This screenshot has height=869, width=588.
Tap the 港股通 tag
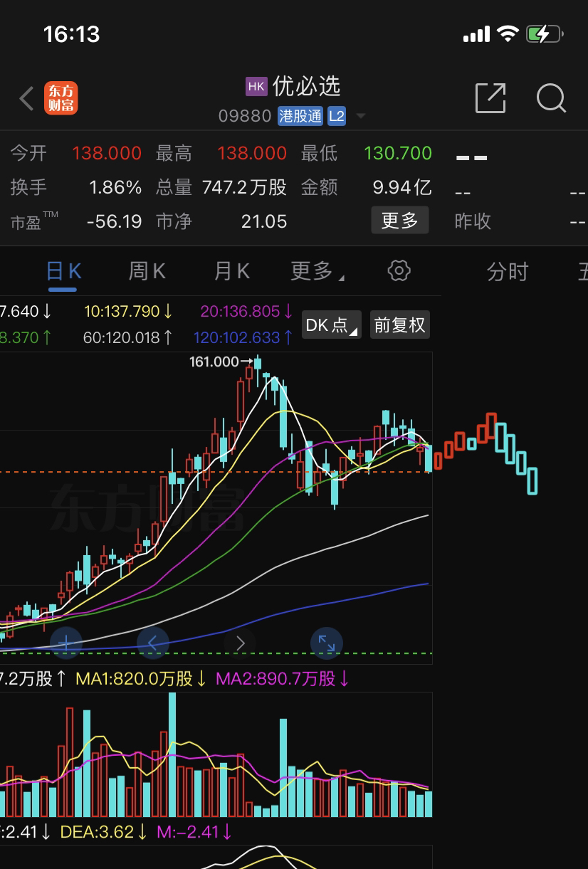click(300, 116)
